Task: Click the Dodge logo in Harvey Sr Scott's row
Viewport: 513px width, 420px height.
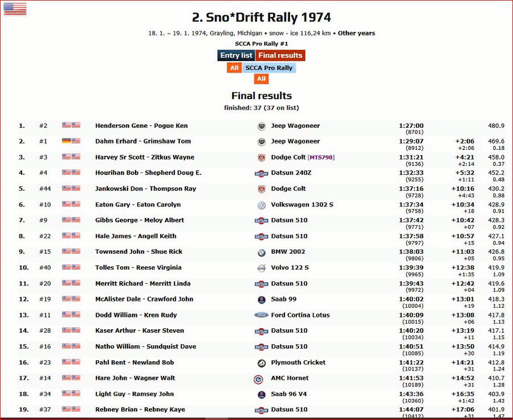Action: (262, 158)
